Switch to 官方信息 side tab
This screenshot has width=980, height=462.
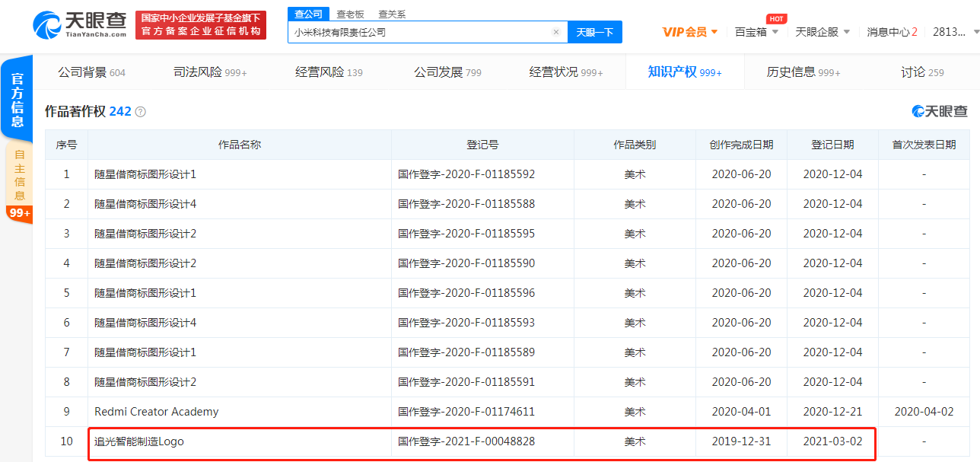17,99
